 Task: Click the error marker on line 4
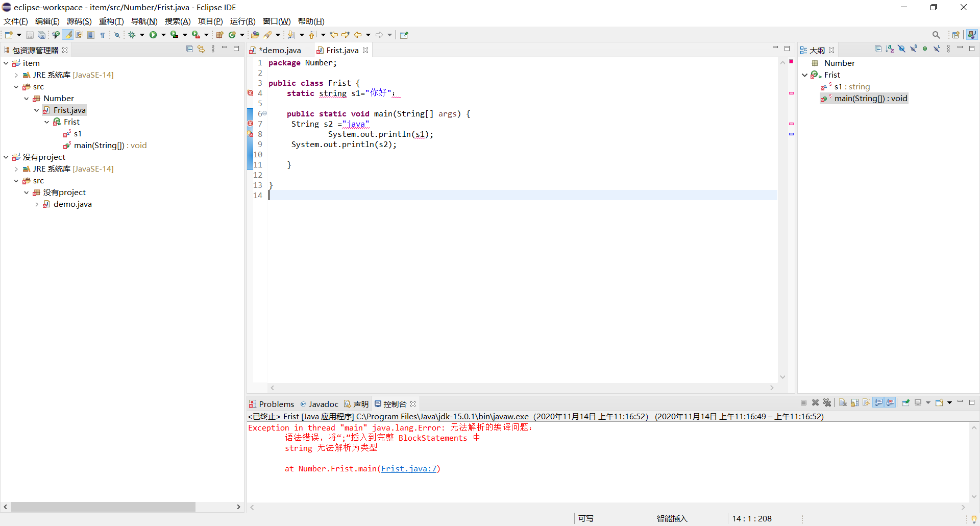point(250,93)
